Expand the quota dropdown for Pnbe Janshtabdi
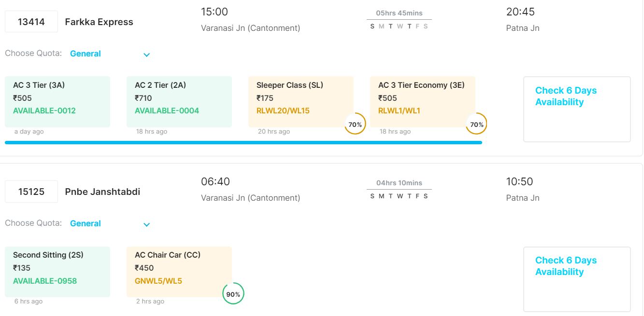This screenshot has width=644, height=316. click(147, 224)
